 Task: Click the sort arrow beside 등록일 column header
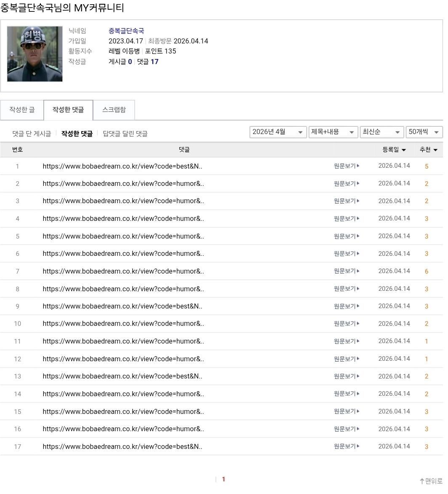coord(404,150)
